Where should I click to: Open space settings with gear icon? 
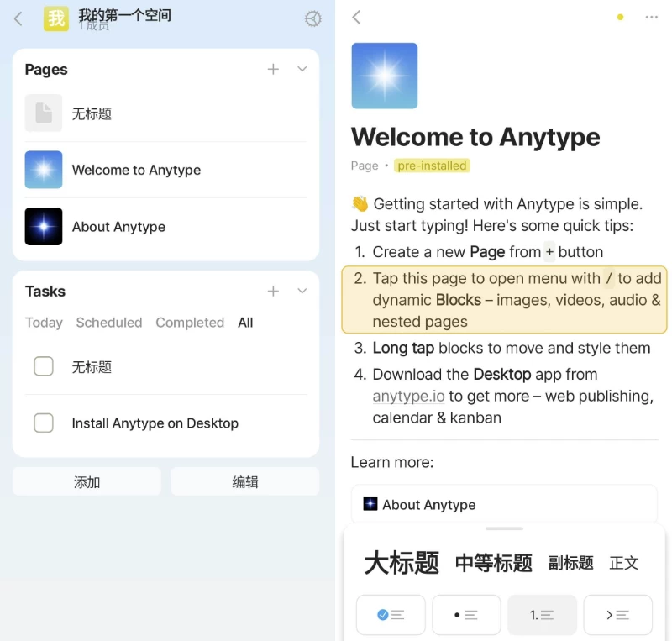[312, 18]
